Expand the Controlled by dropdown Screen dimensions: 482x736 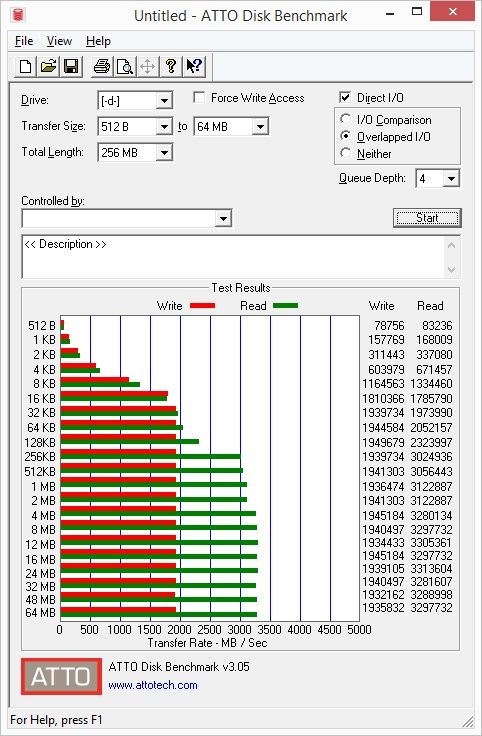pos(223,219)
